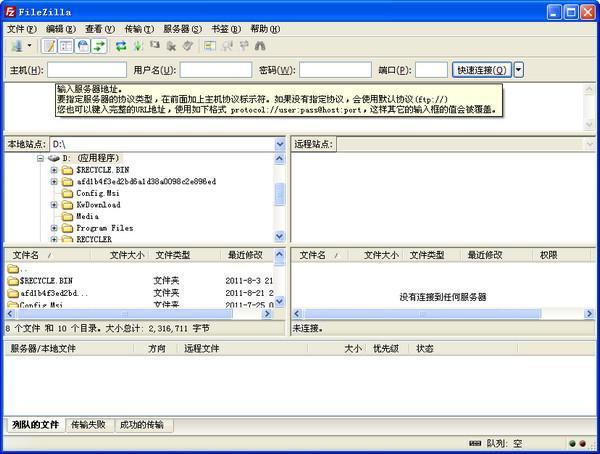Screen dimensions: 600x454
Task: Toggle the transfer queue display icon
Action: coord(99,46)
